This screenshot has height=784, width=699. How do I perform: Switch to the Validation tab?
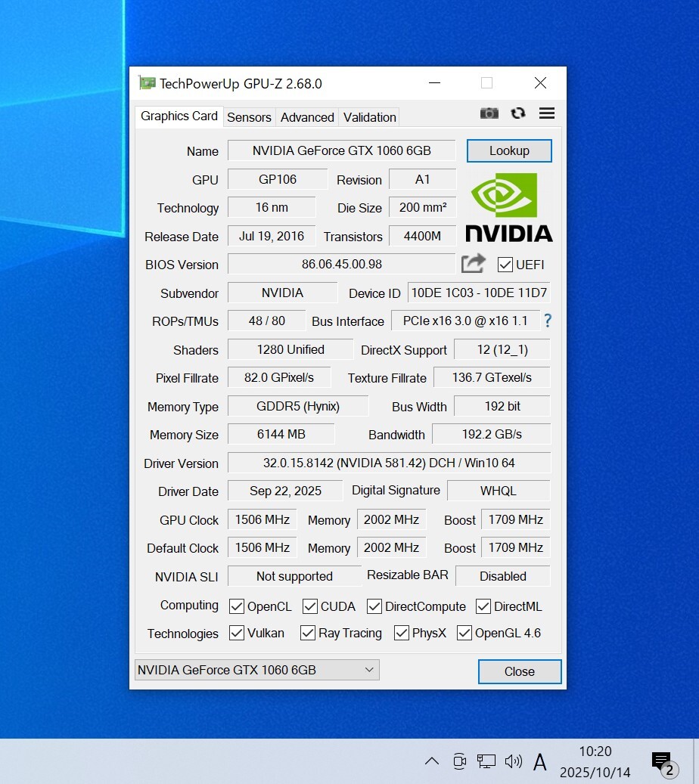click(369, 117)
